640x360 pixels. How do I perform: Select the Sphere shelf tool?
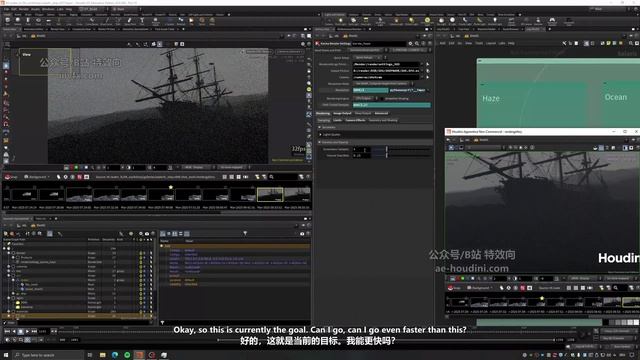coord(18,20)
